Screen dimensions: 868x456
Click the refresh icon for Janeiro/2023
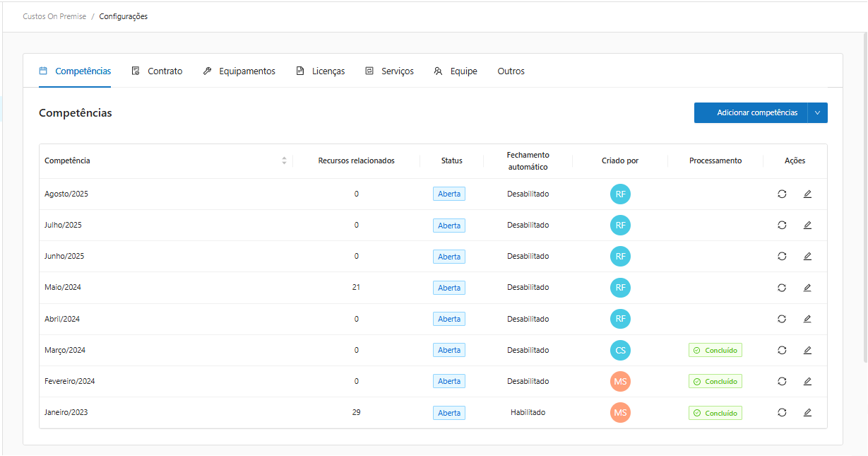[782, 412]
